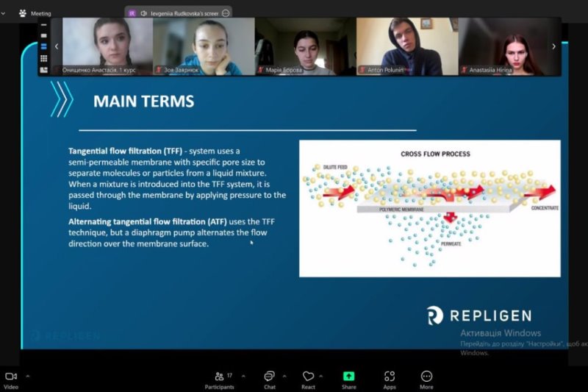Click 'Alternating tangential flow filtration (ATF)' text
The image size is (588, 392).
(148, 221)
